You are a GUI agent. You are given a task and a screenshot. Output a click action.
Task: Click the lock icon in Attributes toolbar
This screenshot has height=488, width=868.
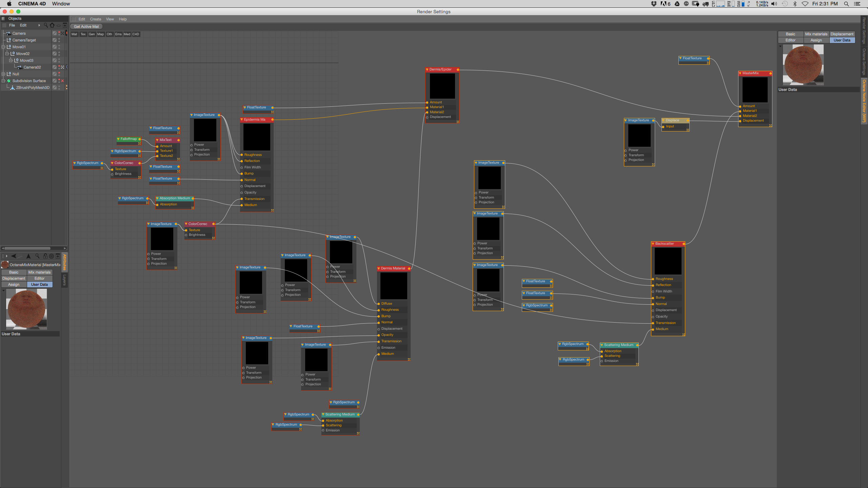45,256
